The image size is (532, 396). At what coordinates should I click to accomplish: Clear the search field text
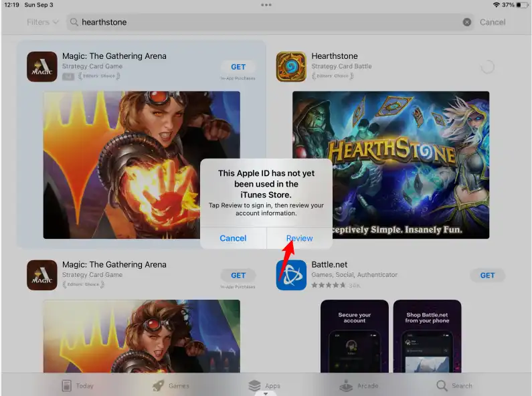point(467,22)
